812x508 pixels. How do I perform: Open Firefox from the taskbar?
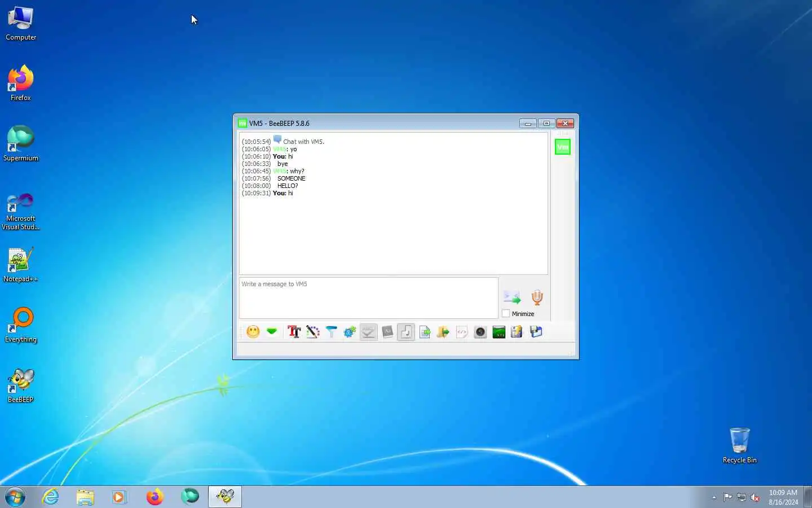click(155, 497)
